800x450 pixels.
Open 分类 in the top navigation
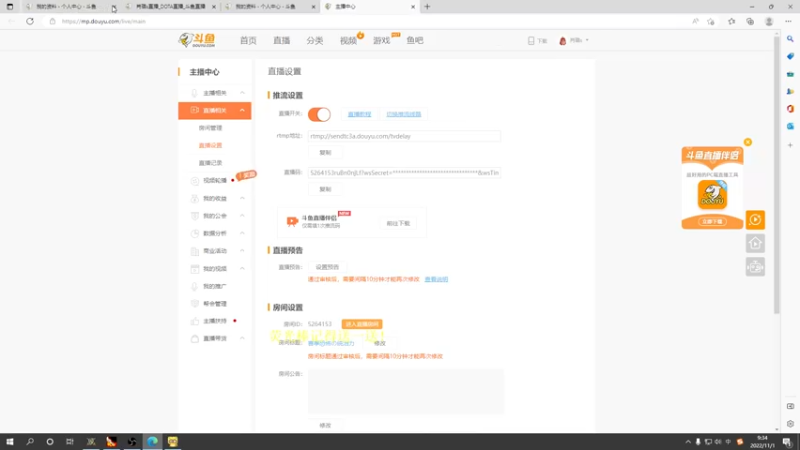(315, 40)
